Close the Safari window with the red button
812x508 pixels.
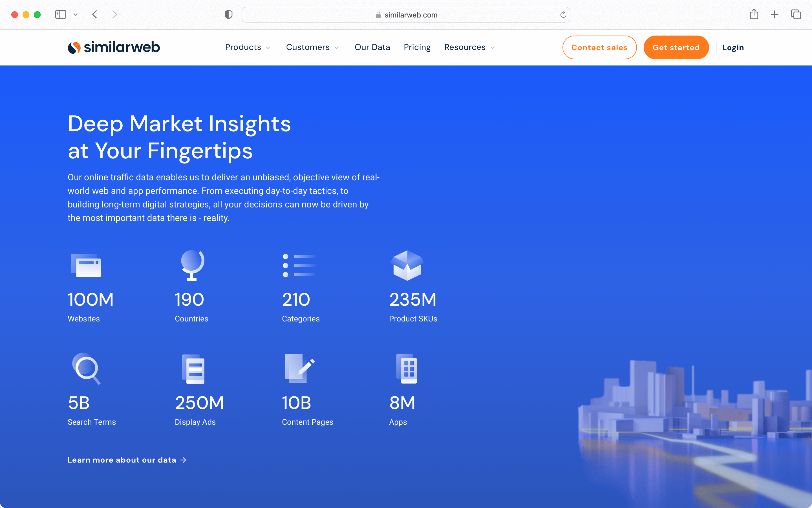click(x=14, y=14)
